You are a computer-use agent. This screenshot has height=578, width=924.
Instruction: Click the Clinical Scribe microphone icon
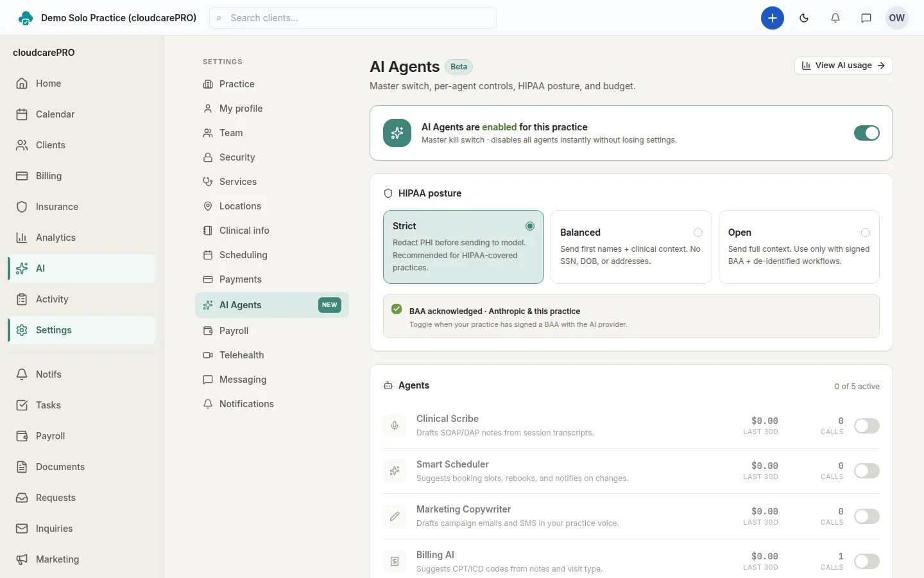[395, 426]
